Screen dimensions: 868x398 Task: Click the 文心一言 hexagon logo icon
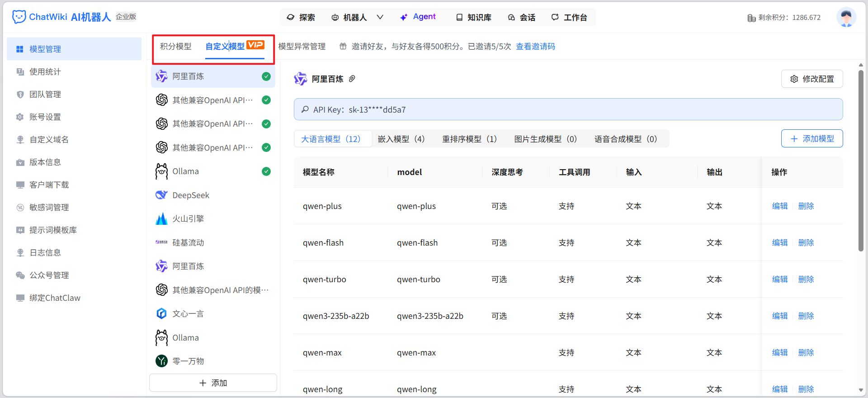pos(161,313)
